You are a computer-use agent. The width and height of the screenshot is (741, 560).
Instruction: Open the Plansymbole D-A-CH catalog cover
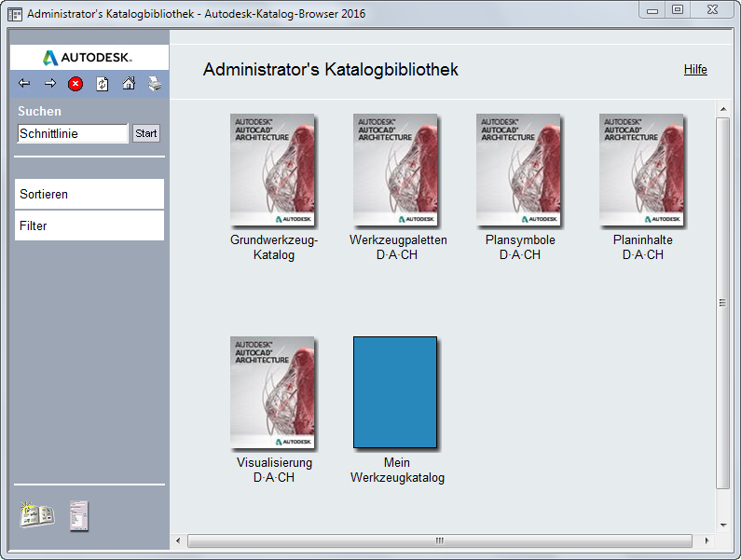click(x=518, y=170)
